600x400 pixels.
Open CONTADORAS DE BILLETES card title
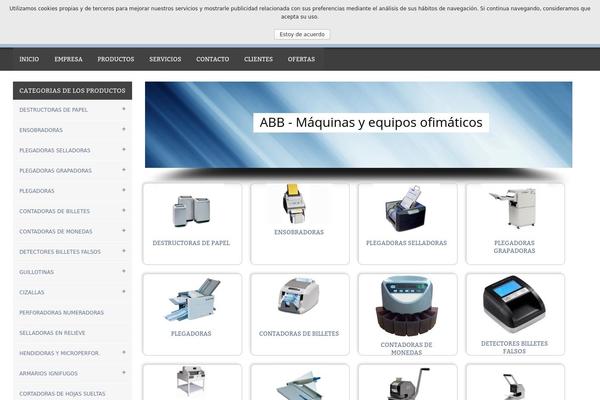[x=299, y=334]
